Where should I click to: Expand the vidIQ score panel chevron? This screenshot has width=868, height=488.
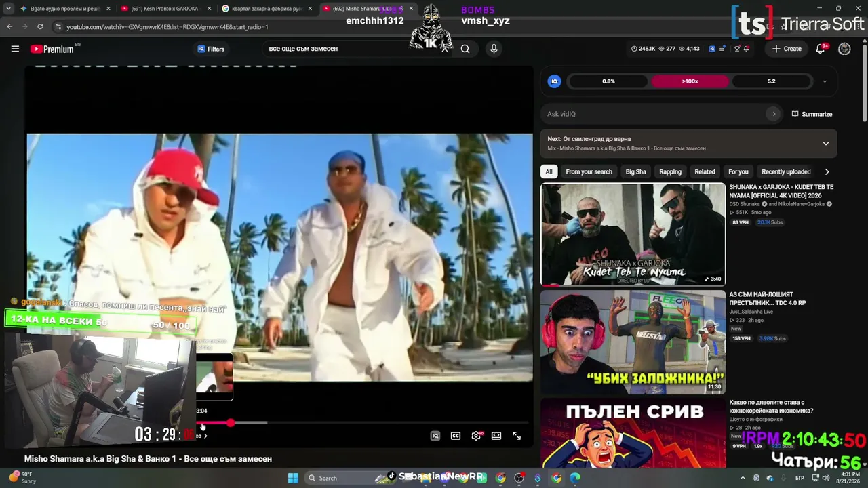pos(825,81)
